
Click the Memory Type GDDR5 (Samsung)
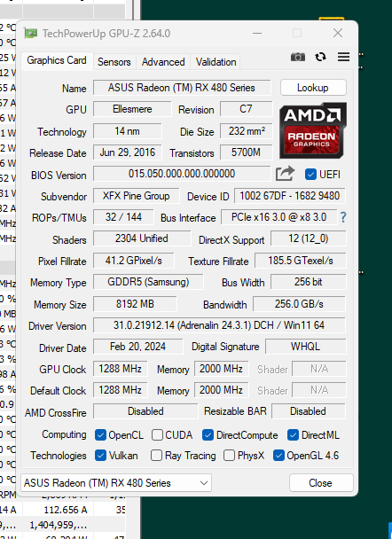point(148,282)
